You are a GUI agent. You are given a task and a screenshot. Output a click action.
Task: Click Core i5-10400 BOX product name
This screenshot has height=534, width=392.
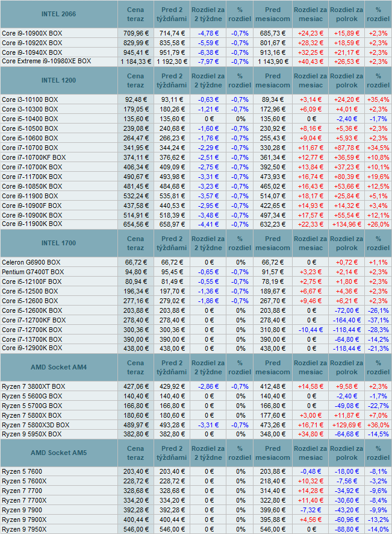tap(30, 119)
